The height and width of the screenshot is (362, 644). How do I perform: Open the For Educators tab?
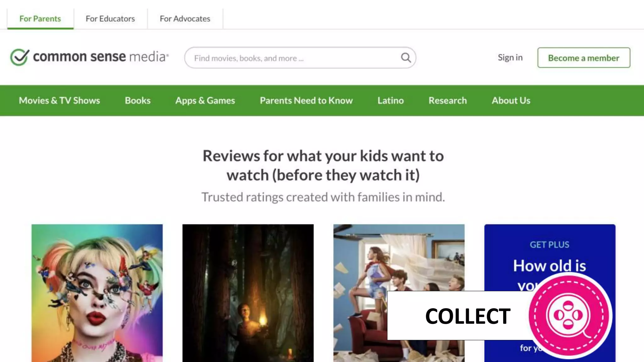pos(110,19)
